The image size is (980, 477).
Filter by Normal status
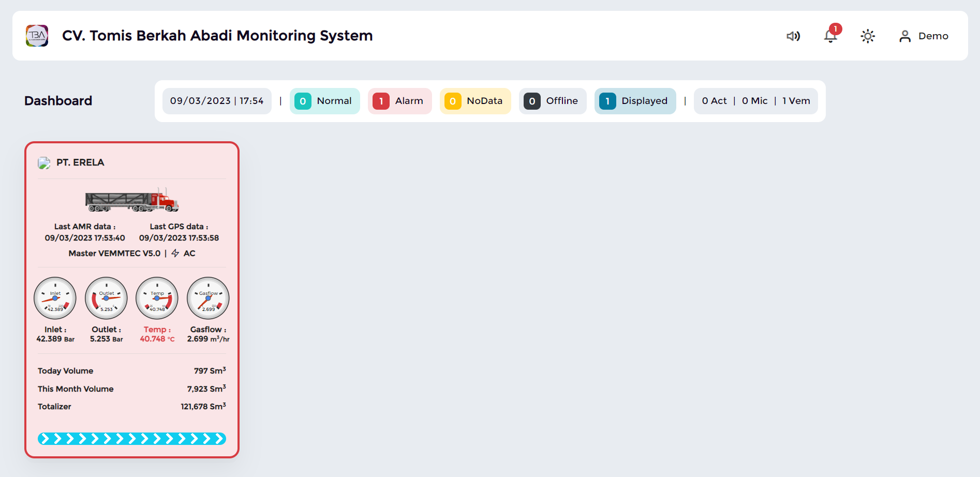tap(324, 101)
